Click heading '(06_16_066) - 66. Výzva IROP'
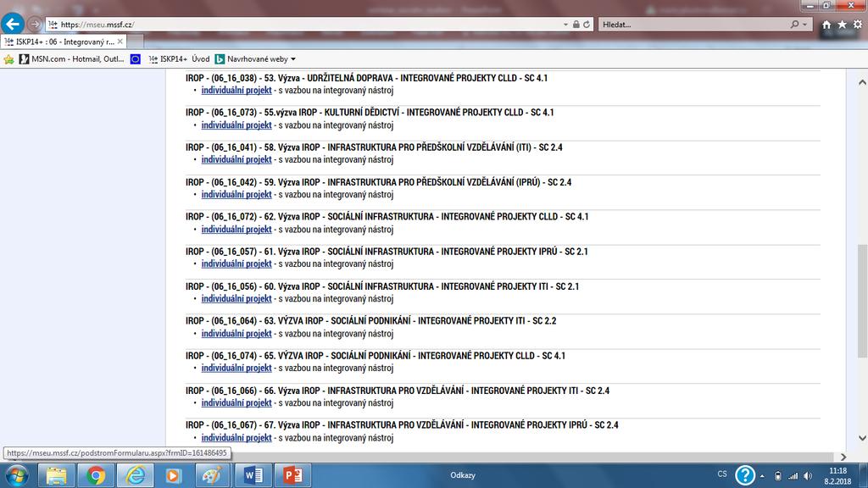This screenshot has width=868, height=488. (265, 391)
